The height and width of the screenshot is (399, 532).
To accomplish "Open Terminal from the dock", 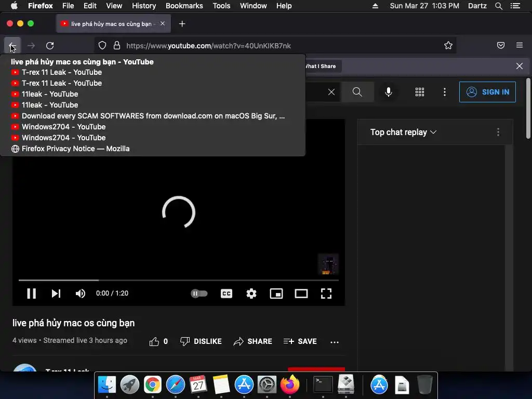I will 323,385.
